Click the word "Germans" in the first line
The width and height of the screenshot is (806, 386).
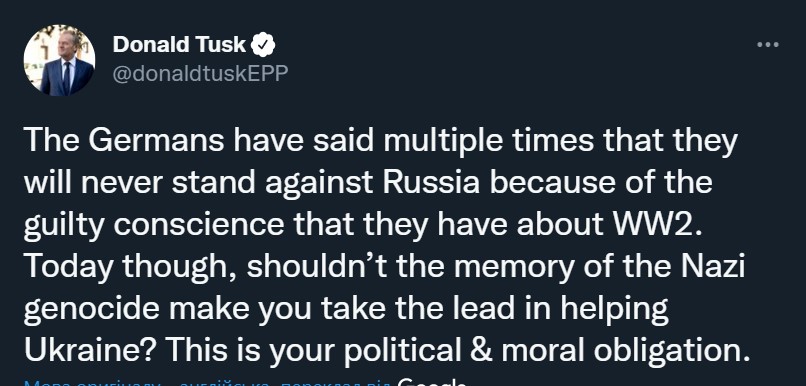click(x=156, y=141)
